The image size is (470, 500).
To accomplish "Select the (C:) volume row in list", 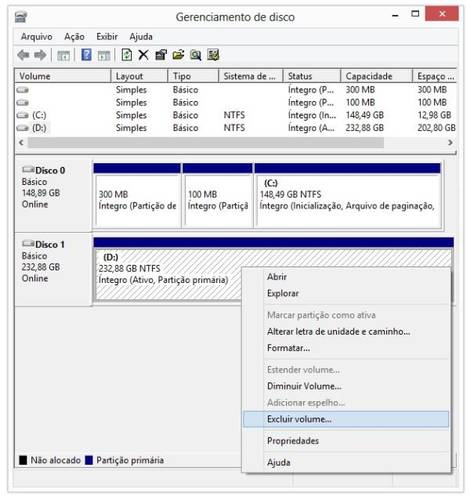I will [235, 115].
